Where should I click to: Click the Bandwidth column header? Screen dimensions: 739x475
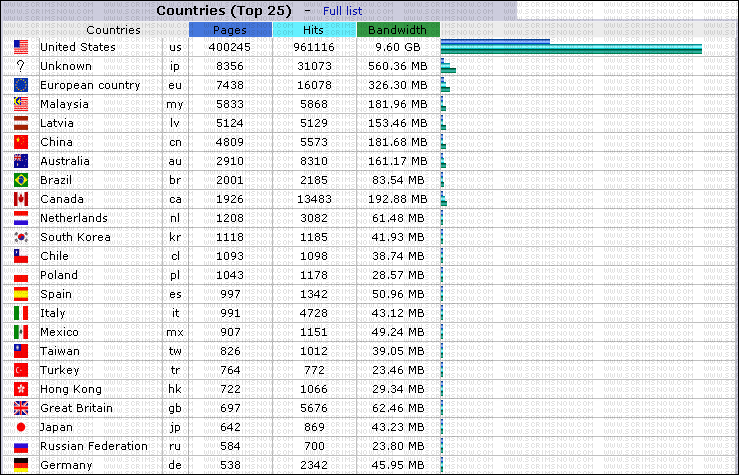point(397,30)
